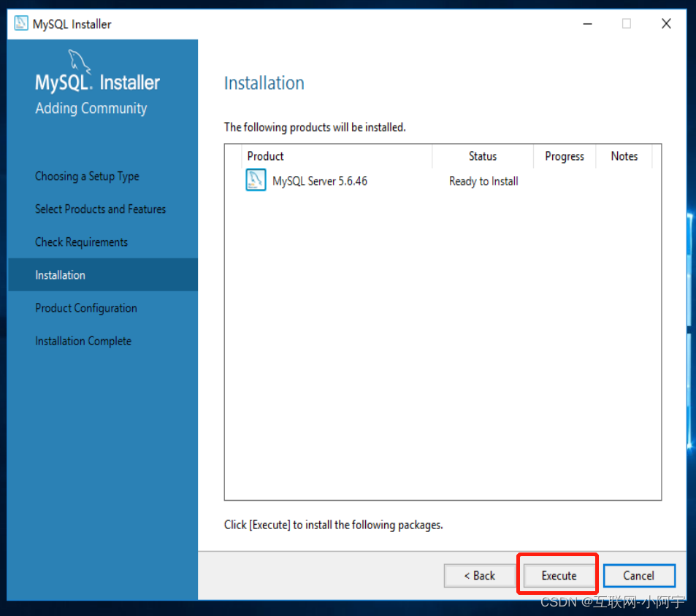Click the MySQL Server 5.6.46 product icon
Viewport: 696px width, 616px height.
point(256,180)
